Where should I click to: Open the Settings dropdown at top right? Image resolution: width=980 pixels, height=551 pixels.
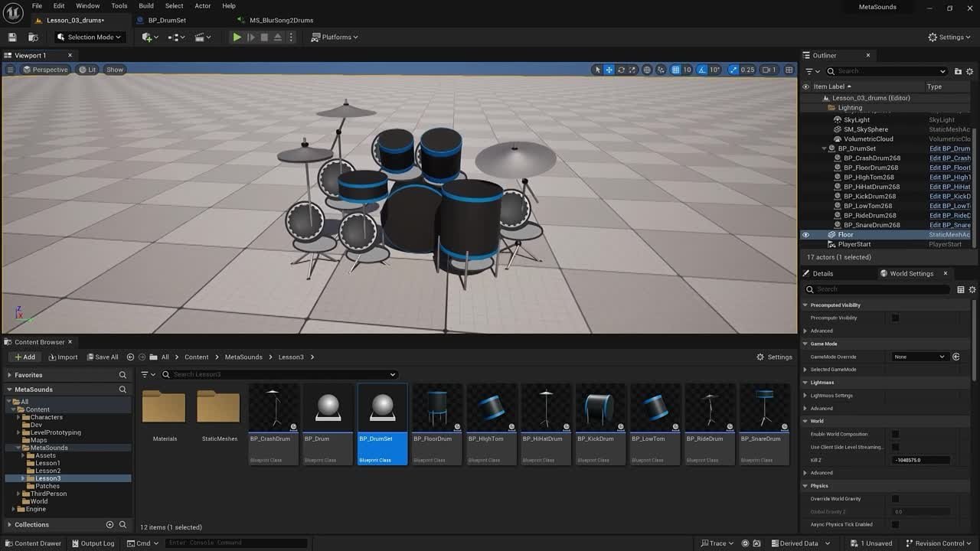tap(949, 37)
